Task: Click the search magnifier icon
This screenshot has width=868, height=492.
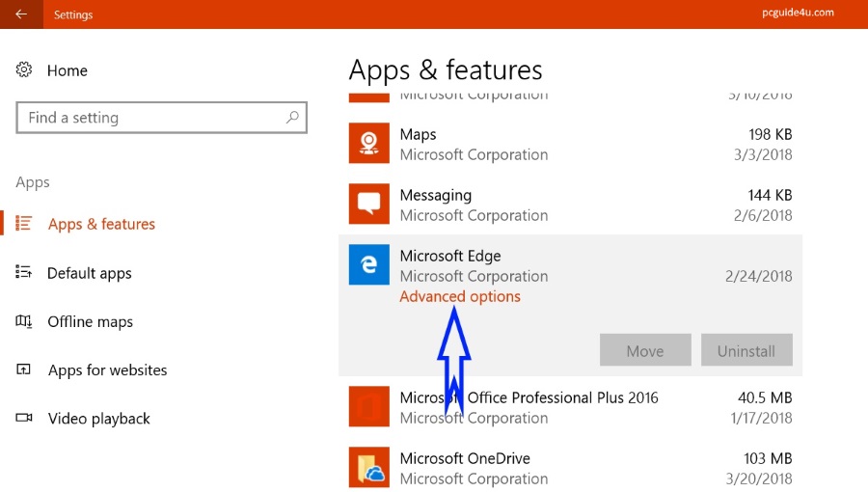Action: (292, 118)
